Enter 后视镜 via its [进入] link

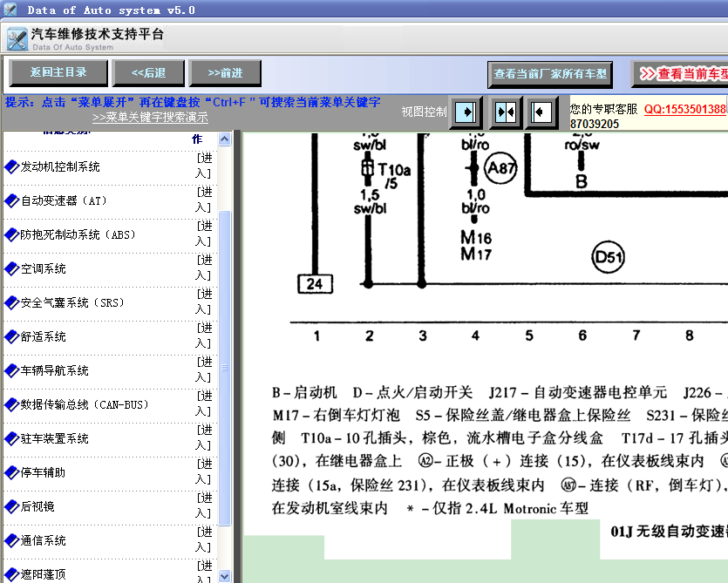click(204, 505)
